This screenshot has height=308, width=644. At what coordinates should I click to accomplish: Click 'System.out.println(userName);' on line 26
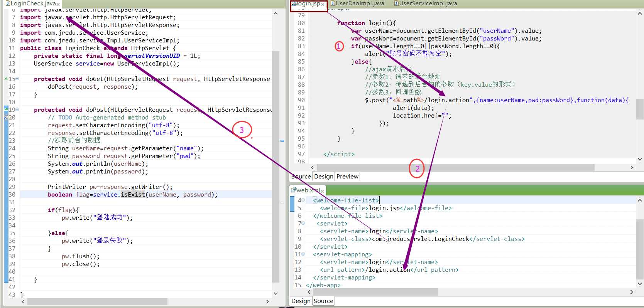(x=98, y=164)
